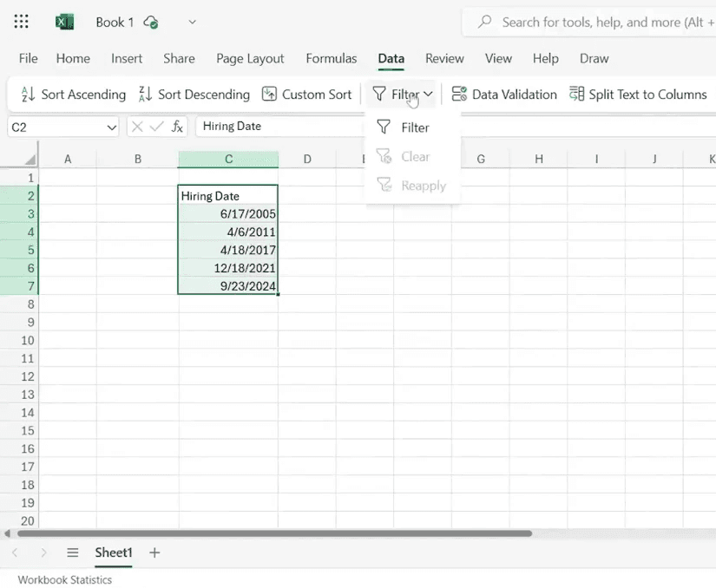The width and height of the screenshot is (716, 588).
Task: Click the horizontal scrollbar thumb
Action: tap(274, 533)
